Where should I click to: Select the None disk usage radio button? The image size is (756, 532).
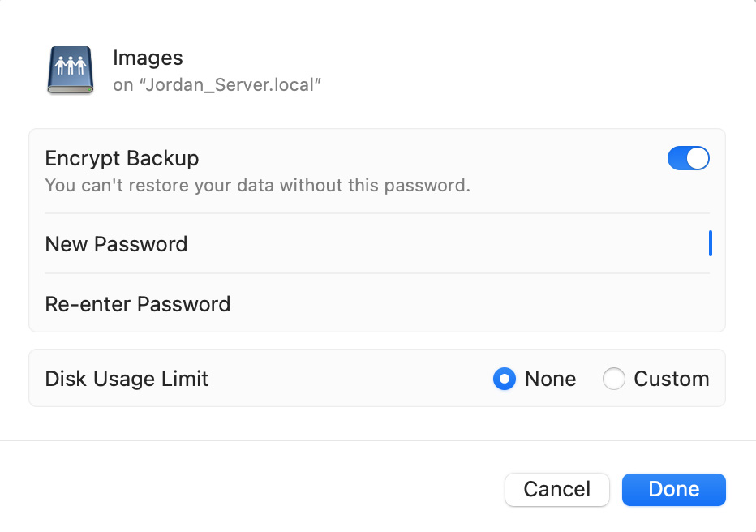point(505,379)
